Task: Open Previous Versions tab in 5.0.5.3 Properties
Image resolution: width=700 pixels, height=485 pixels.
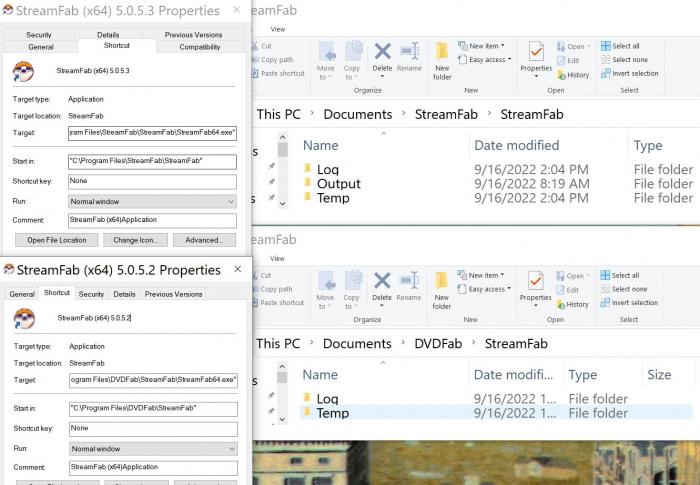Action: (x=193, y=34)
